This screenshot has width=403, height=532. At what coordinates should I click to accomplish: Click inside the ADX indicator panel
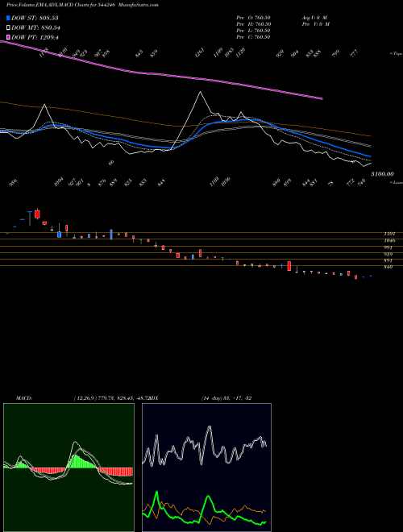point(206,468)
